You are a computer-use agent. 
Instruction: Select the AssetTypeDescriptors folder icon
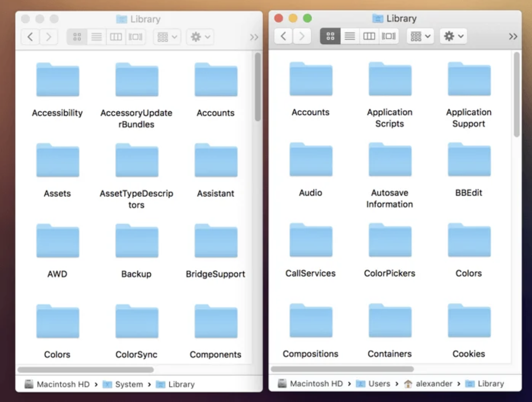(x=137, y=160)
